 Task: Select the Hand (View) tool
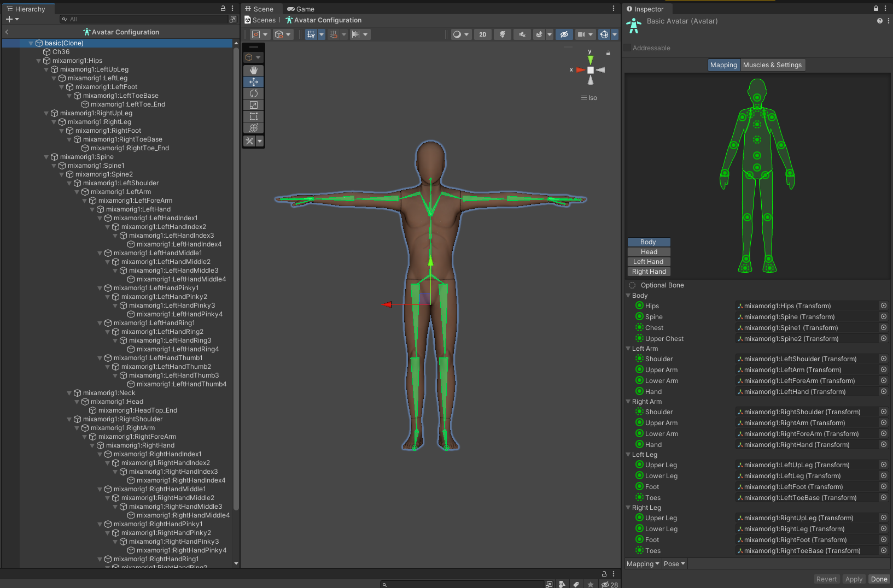[253, 70]
